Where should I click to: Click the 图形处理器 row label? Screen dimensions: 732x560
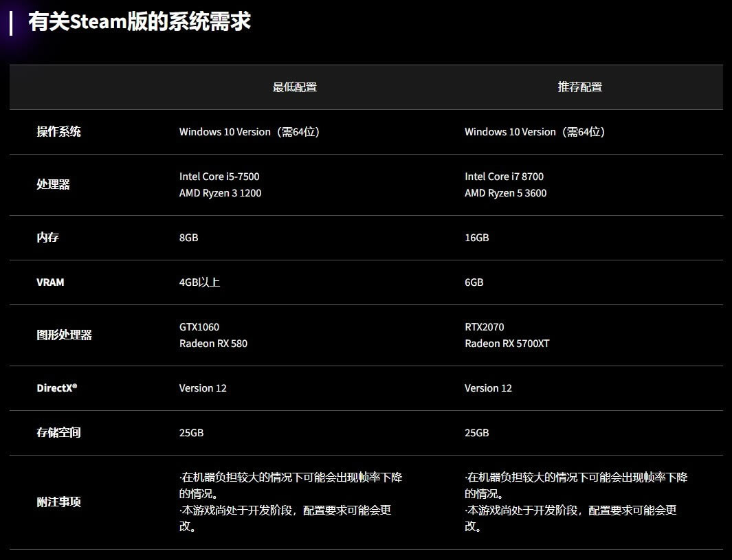point(64,335)
